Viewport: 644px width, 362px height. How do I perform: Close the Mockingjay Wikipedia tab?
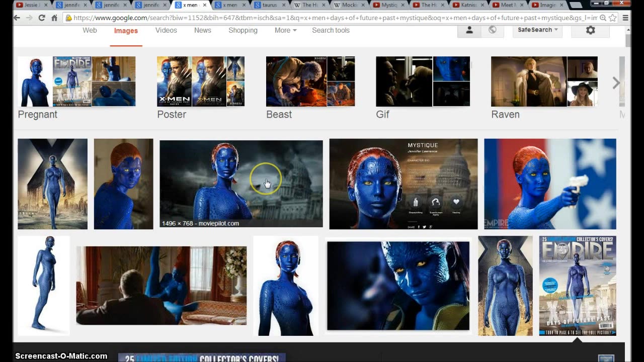(x=363, y=5)
